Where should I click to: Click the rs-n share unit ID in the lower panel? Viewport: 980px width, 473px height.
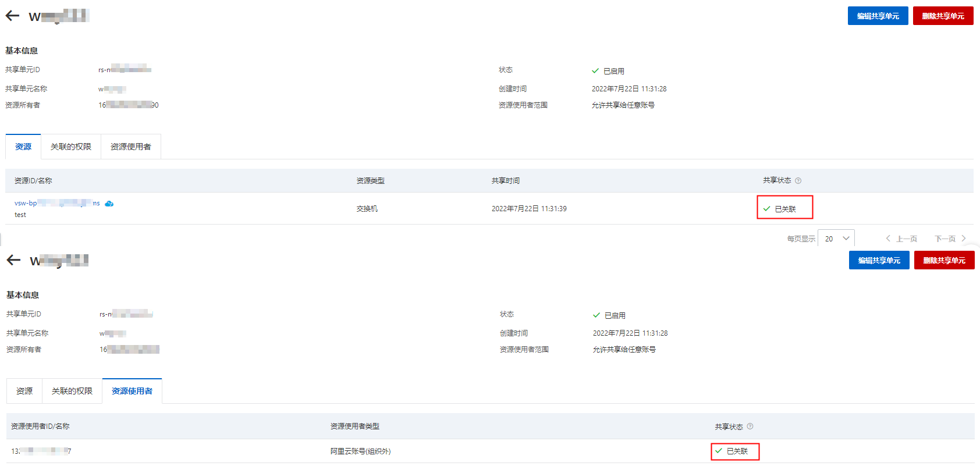coord(126,314)
